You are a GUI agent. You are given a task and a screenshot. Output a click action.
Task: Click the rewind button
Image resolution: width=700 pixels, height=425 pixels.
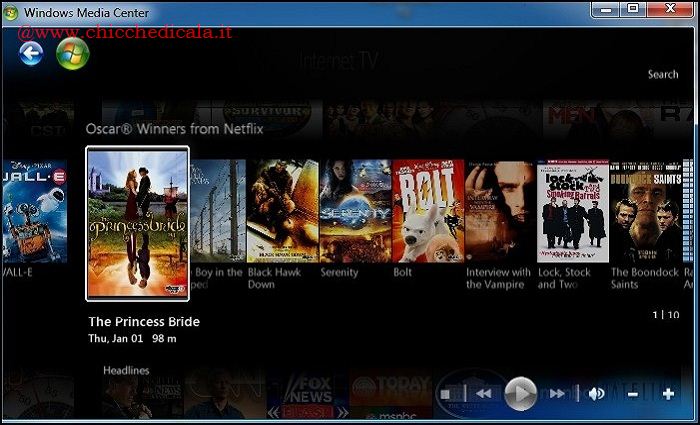(x=483, y=394)
